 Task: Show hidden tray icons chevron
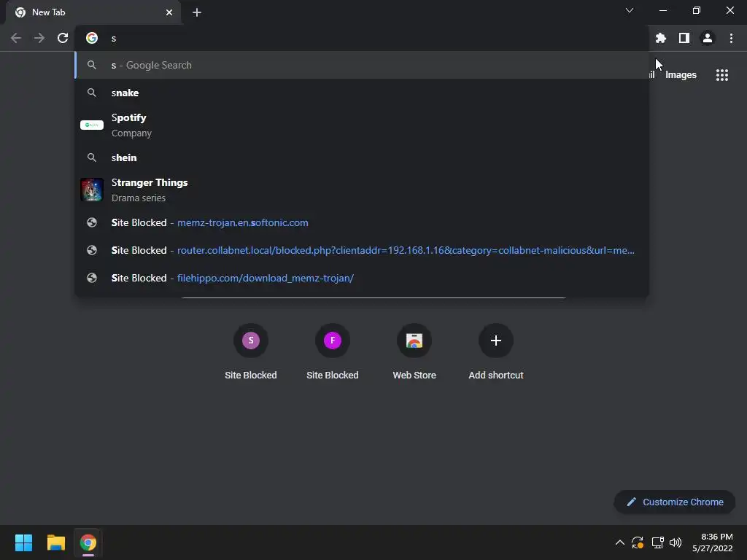620,542
